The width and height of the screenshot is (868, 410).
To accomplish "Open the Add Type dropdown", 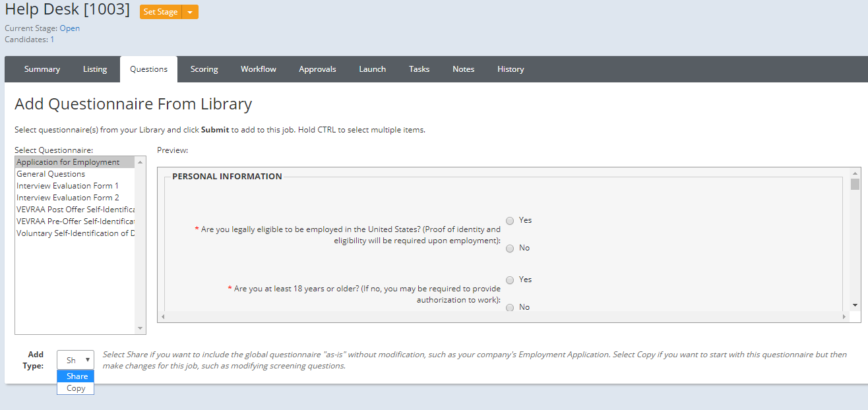I will click(x=76, y=360).
